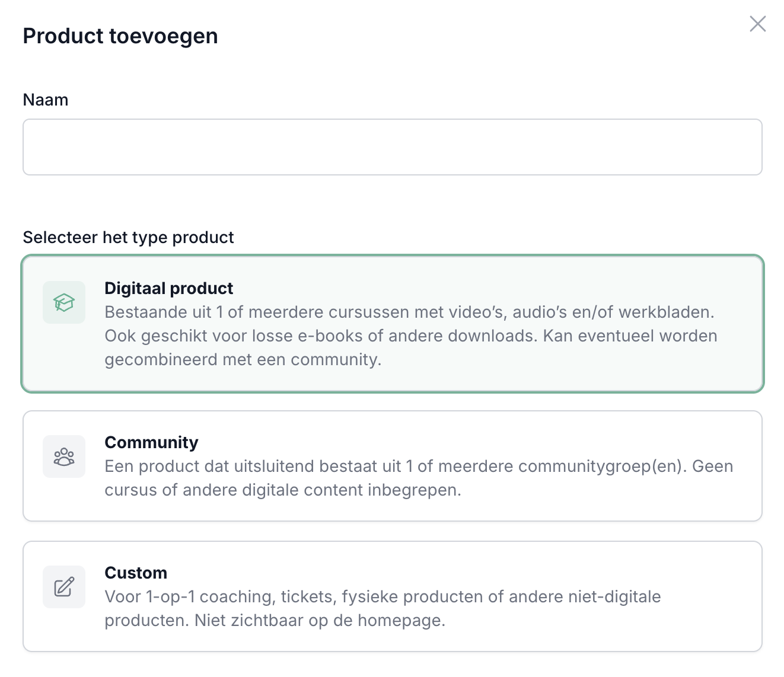784x677 pixels.
Task: Click the description starting 'Een product dat uitsluitend'
Action: pyautogui.click(x=419, y=478)
